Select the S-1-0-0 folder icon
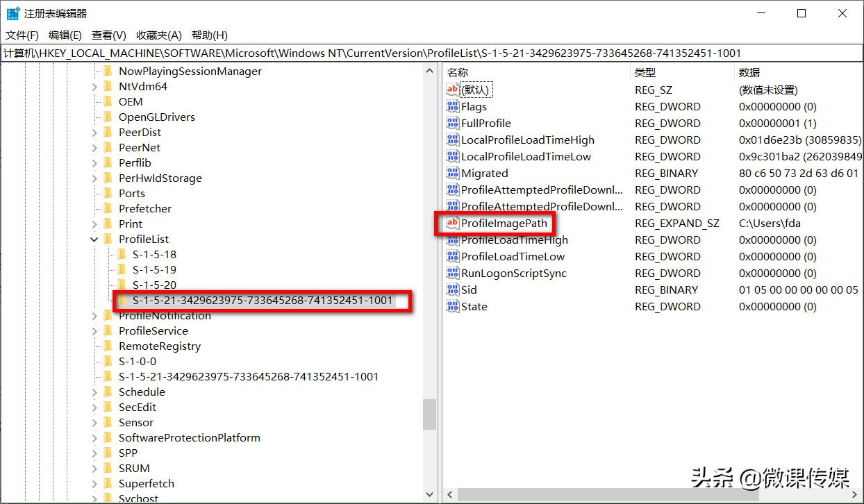Viewport: 864px width, 504px height. click(108, 361)
